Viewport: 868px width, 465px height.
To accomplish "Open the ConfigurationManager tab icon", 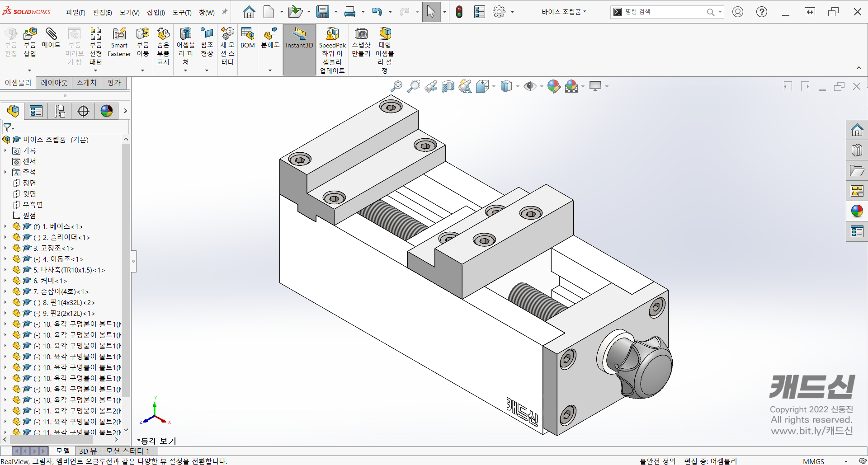I will pyautogui.click(x=60, y=111).
